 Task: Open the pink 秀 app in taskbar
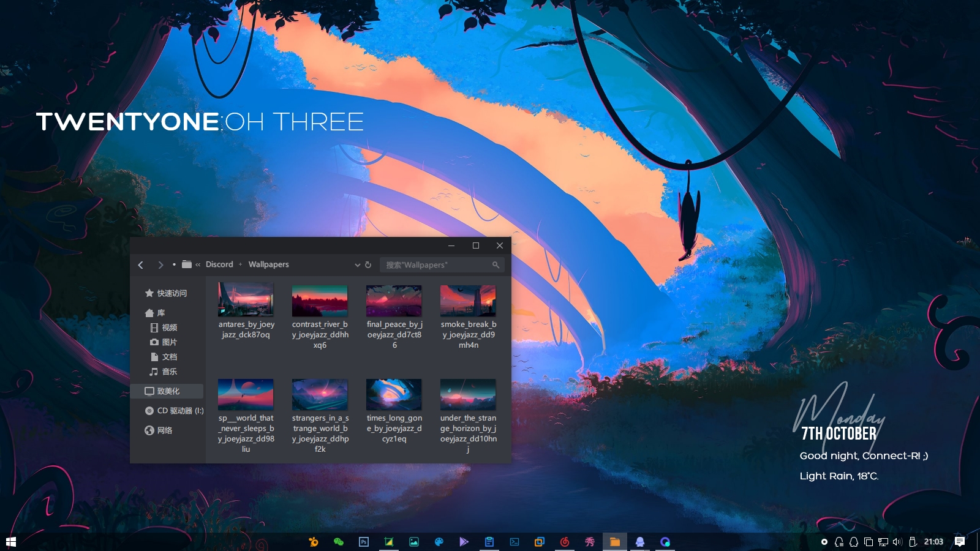pos(589,542)
